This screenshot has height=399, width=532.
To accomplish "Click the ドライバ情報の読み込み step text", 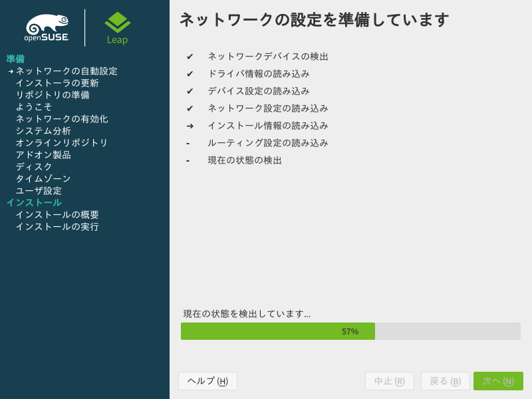I will click(x=259, y=74).
